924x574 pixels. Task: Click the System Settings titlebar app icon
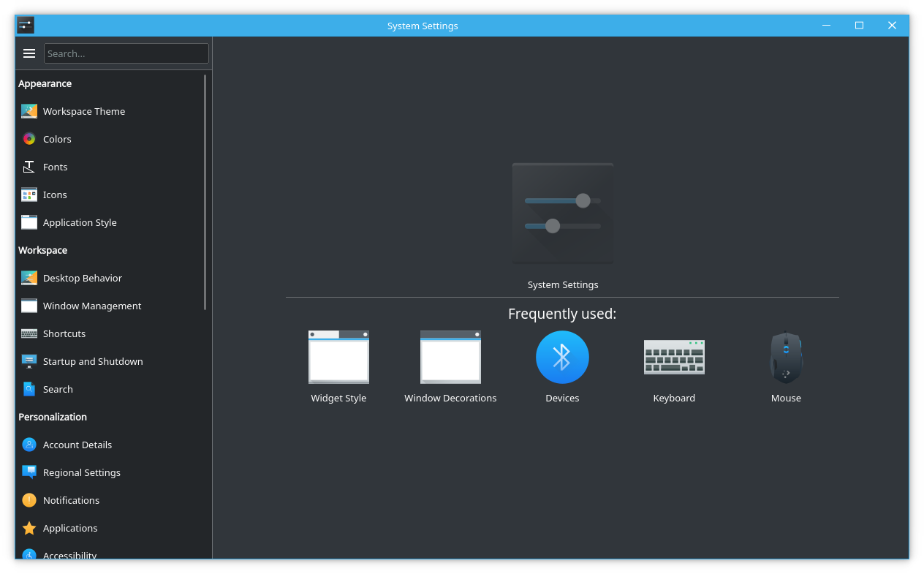coord(26,26)
